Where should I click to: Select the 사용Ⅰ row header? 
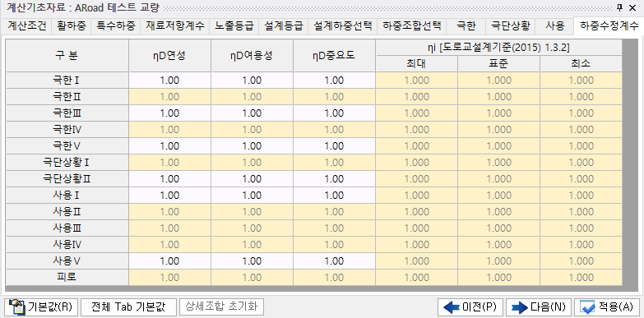pyautogui.click(x=67, y=196)
